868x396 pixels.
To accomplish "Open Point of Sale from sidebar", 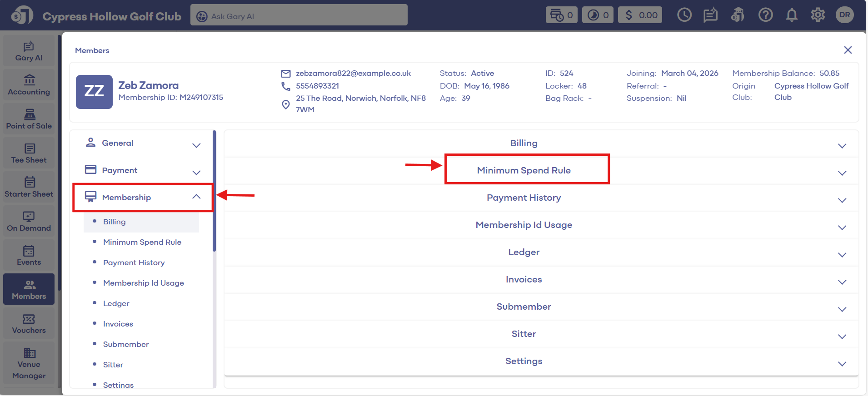I will point(29,119).
